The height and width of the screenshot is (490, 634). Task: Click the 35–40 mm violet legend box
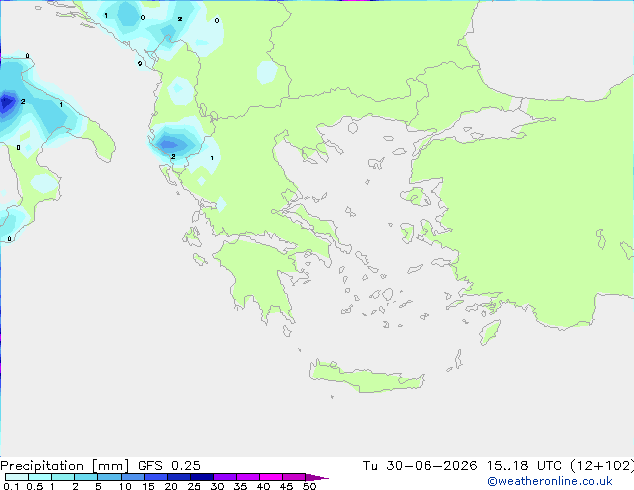click(247, 477)
